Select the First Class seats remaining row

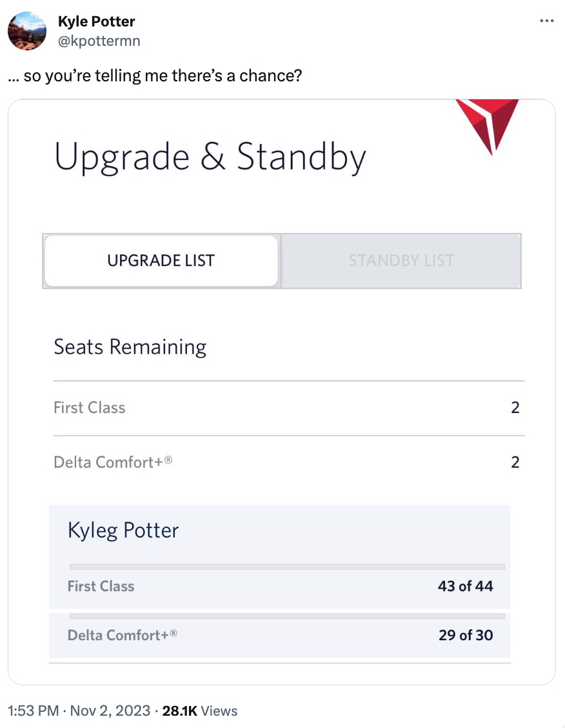pyautogui.click(x=284, y=407)
